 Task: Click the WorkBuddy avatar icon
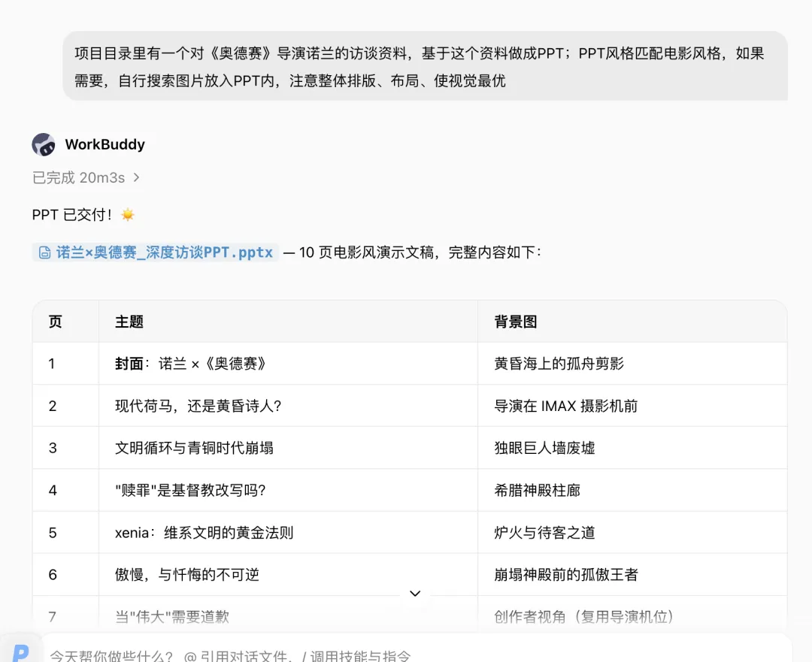click(44, 144)
